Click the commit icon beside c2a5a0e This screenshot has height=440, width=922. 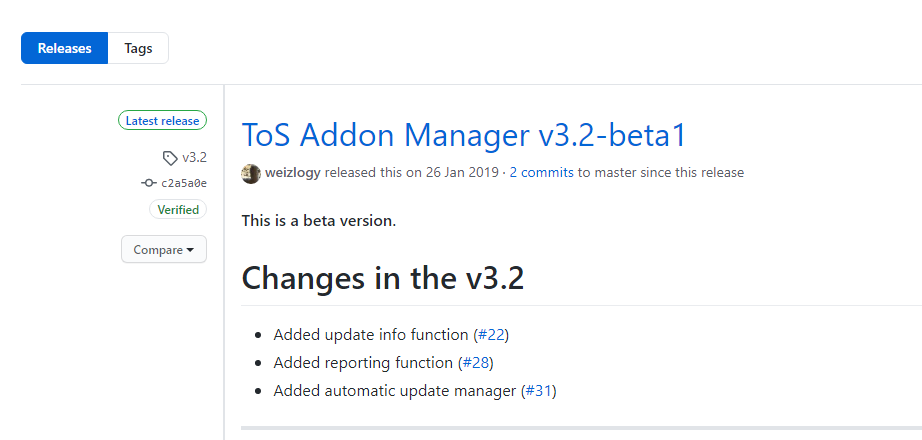[149, 183]
